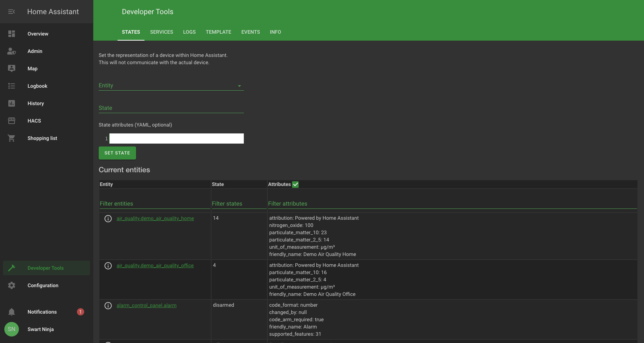The image size is (644, 343).
Task: Expand the Entity dropdown arrow
Action: 239,86
